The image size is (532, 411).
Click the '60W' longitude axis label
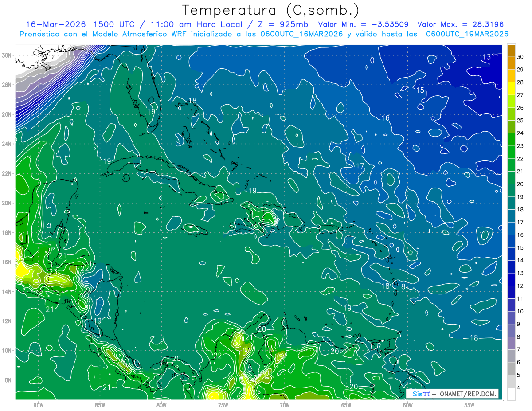(x=408, y=405)
